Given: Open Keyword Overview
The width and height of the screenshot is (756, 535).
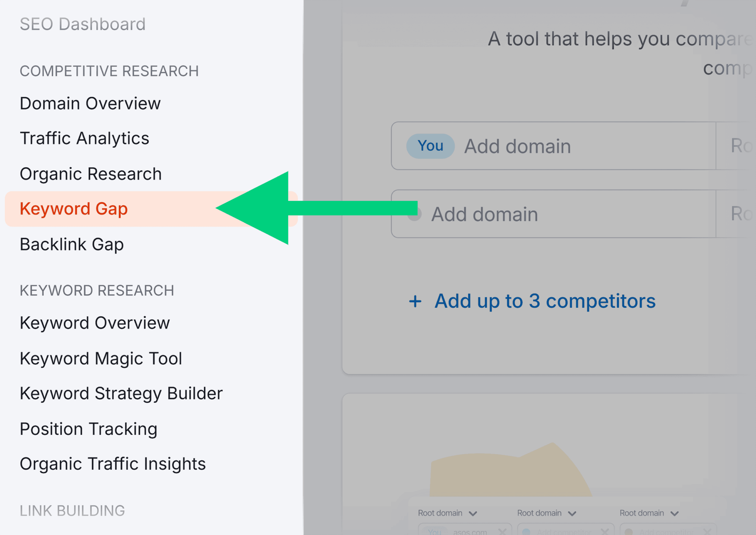Looking at the screenshot, I should click(95, 323).
